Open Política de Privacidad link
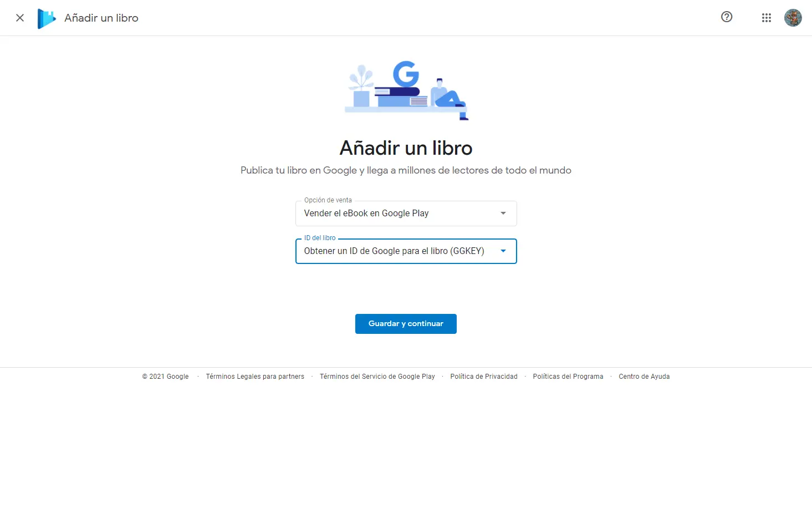The height and width of the screenshot is (513, 812). click(x=484, y=377)
